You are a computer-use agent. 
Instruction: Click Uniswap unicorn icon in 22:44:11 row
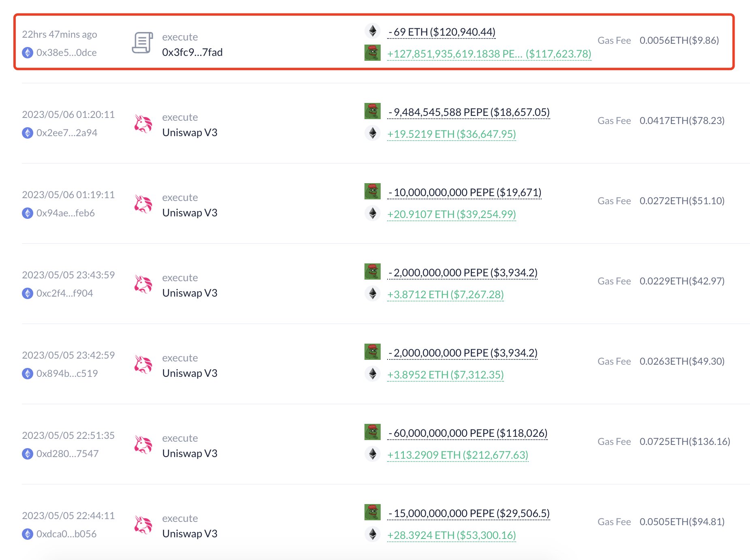[x=143, y=525]
